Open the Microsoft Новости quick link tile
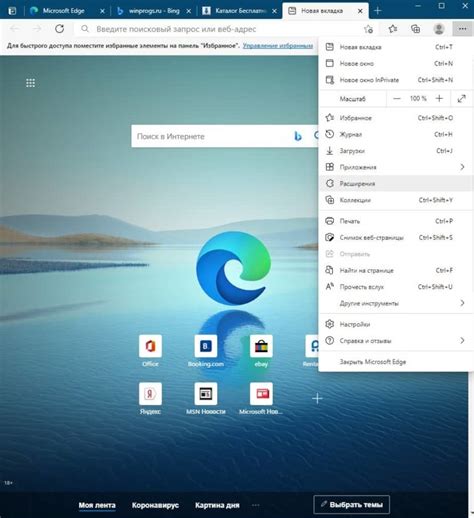The width and height of the screenshot is (474, 518). [x=261, y=394]
